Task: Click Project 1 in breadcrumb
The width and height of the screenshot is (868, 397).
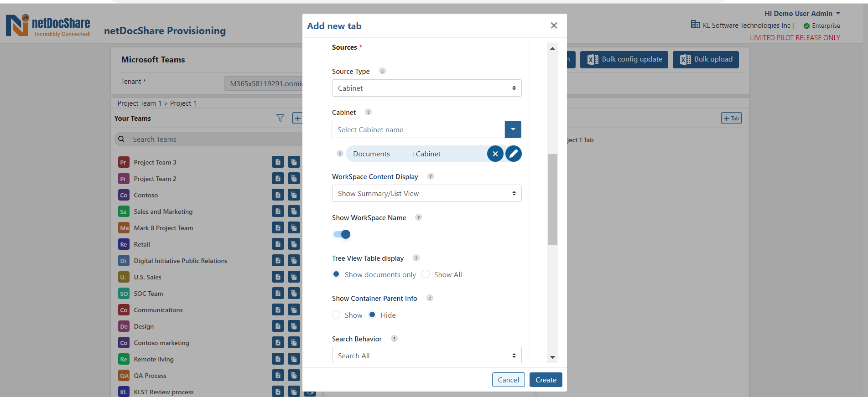Action: pyautogui.click(x=183, y=103)
